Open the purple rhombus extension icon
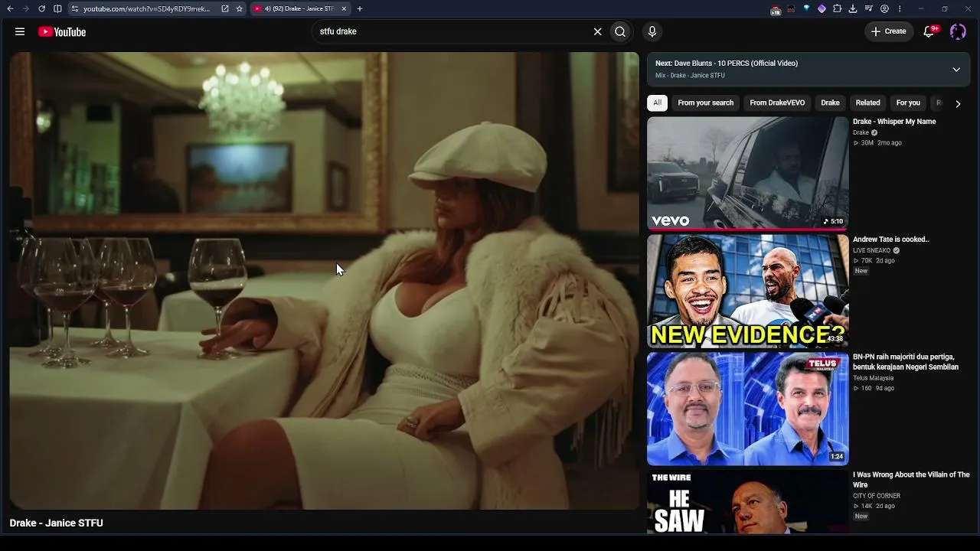This screenshot has width=980, height=551. click(822, 8)
